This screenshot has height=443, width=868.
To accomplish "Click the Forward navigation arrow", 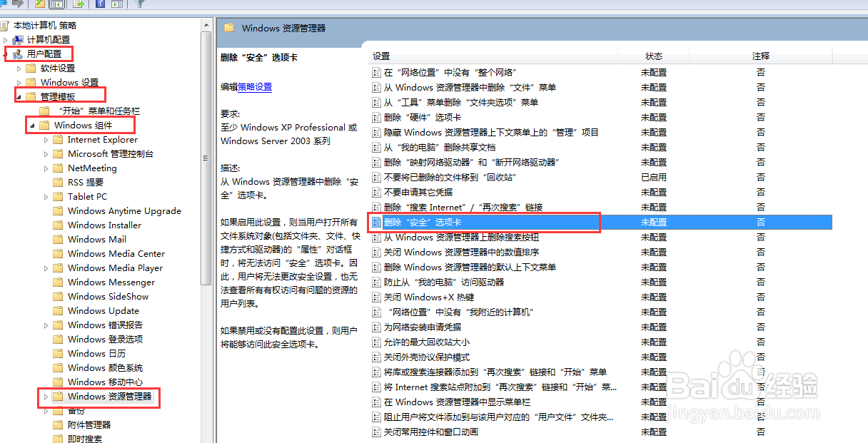I will click(17, 5).
